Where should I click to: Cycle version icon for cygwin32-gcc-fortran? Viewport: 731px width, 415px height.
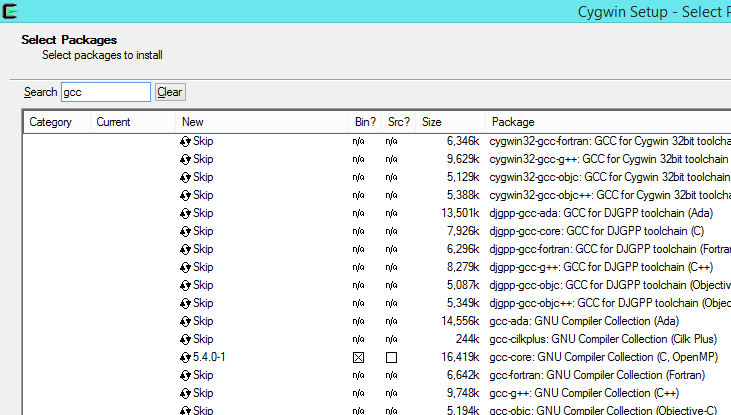point(186,142)
